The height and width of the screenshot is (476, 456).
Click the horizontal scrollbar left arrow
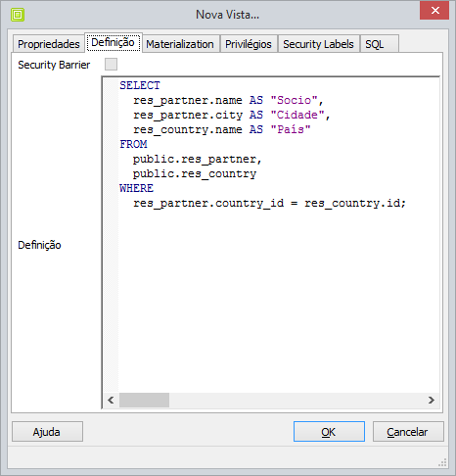[111, 400]
